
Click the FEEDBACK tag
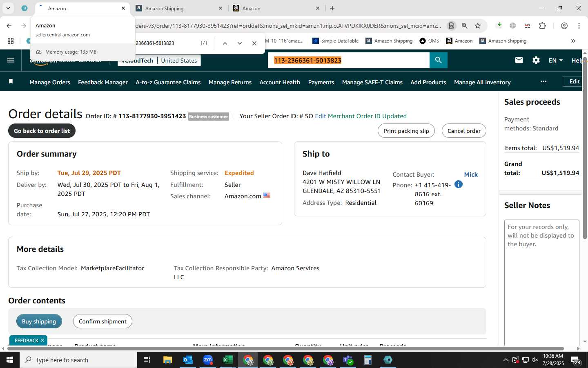click(27, 340)
